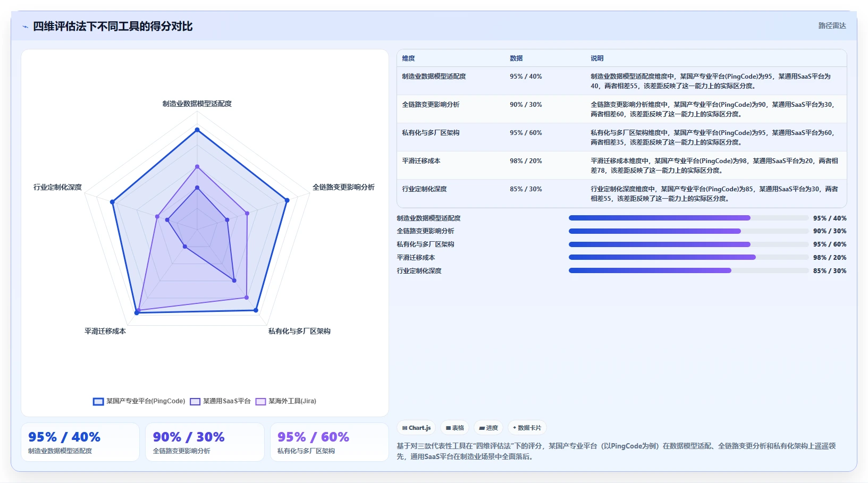Open the 95% / 60% 私有化与多厂区架构 stat card
Screen dimensions: 868x483
[330, 442]
